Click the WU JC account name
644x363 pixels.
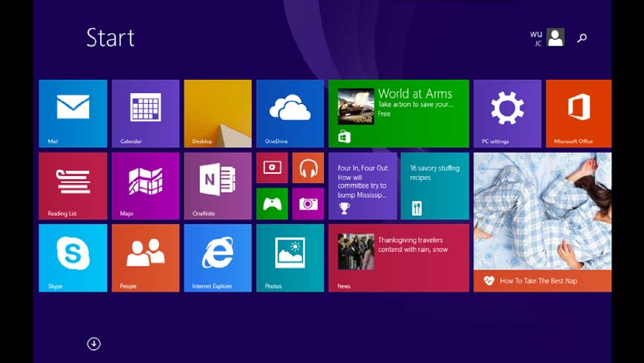[x=536, y=38]
